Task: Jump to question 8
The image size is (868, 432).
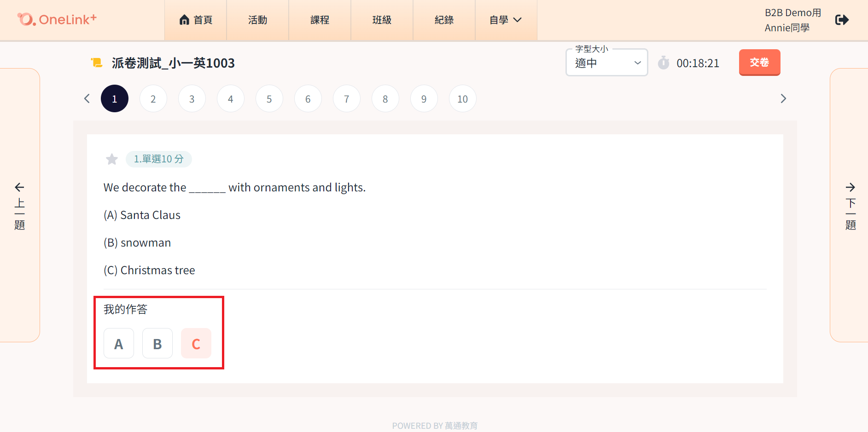Action: (385, 98)
